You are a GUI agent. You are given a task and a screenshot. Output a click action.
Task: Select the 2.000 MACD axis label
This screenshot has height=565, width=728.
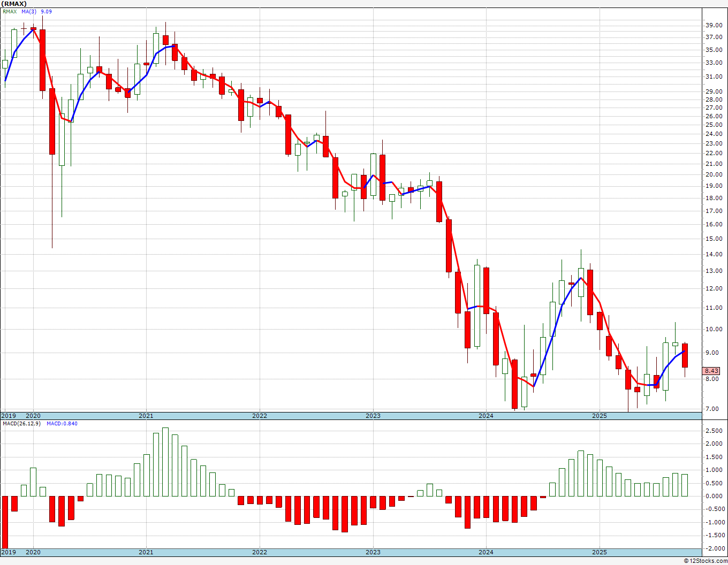pyautogui.click(x=714, y=444)
